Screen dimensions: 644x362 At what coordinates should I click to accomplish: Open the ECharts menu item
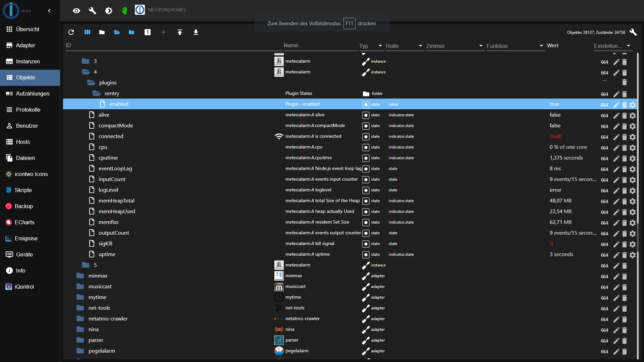[30, 222]
